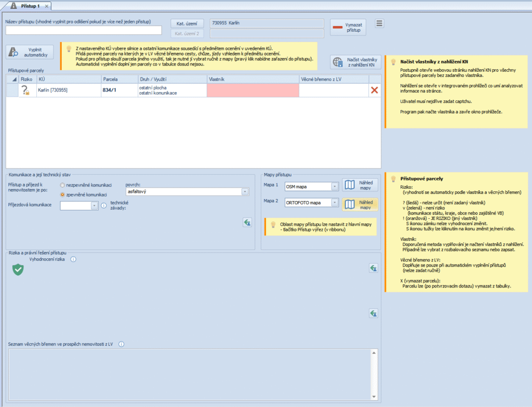The image size is (532, 407).
Task: Open the hamburger menu icon
Action: point(379,23)
